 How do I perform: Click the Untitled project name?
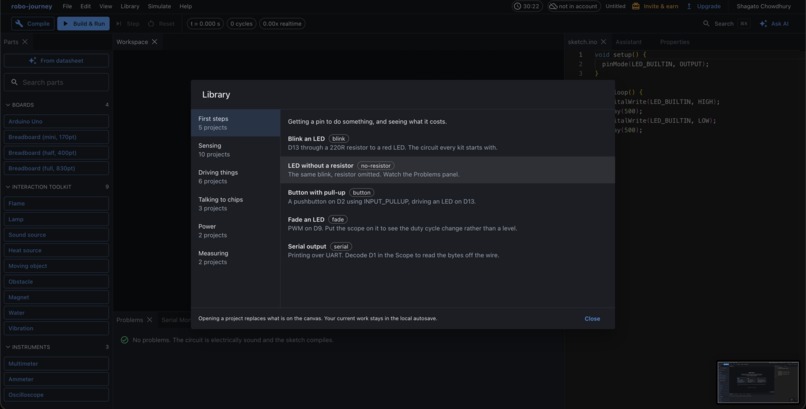615,6
